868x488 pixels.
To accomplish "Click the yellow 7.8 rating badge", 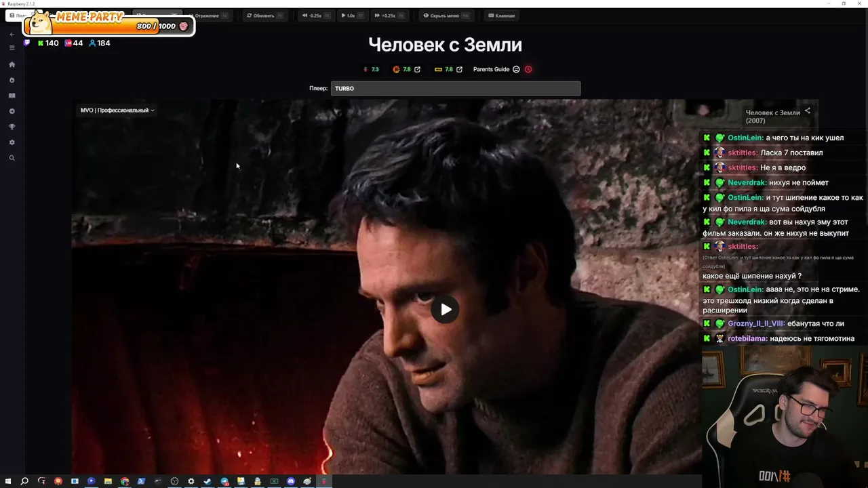I will click(443, 69).
